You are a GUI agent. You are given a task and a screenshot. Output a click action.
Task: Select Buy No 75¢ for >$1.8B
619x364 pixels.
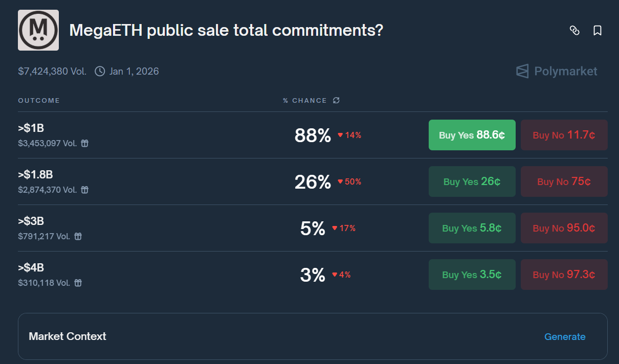[x=564, y=181]
